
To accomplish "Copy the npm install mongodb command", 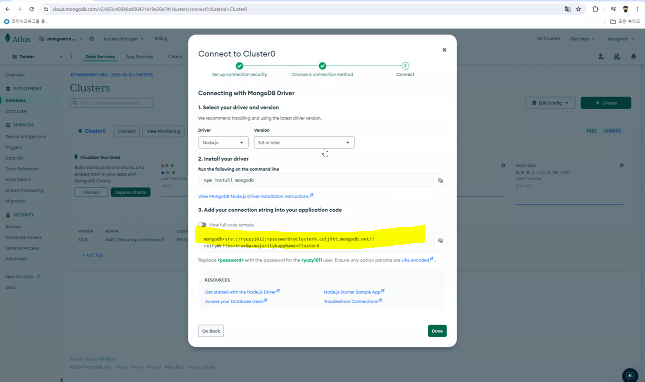I will 440,181.
